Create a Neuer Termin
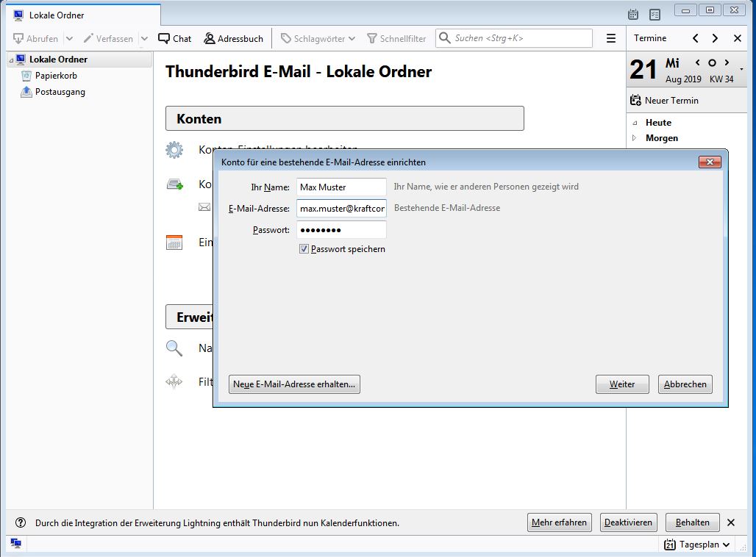The width and height of the screenshot is (756, 557). point(664,100)
